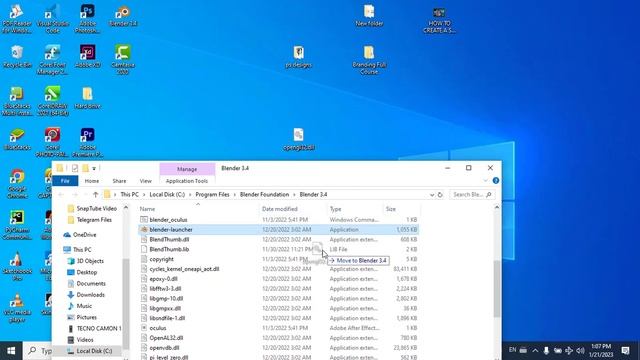Select the HOW TO CREATE A S... desktop file

439,20
